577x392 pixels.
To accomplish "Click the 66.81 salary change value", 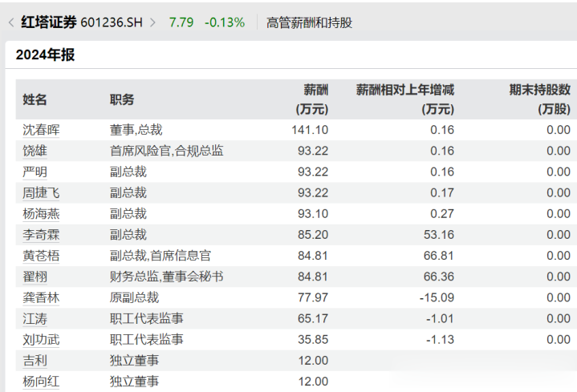I will point(439,256).
